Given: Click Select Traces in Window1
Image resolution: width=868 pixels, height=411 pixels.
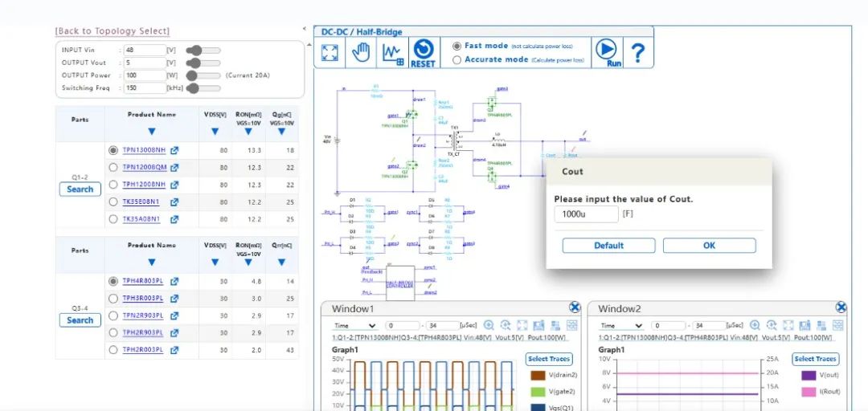Looking at the screenshot, I should [x=549, y=359].
